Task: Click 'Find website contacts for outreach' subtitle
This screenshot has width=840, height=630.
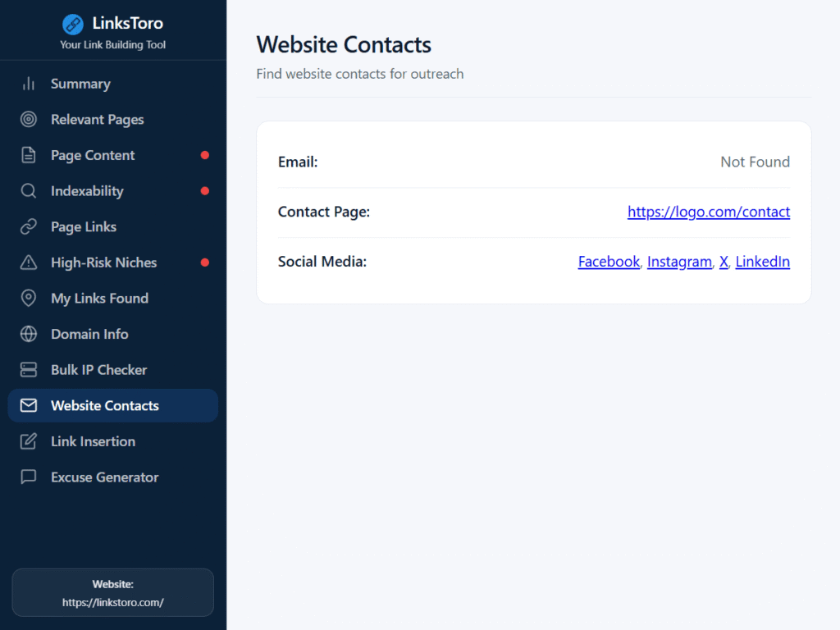Action: (x=360, y=74)
